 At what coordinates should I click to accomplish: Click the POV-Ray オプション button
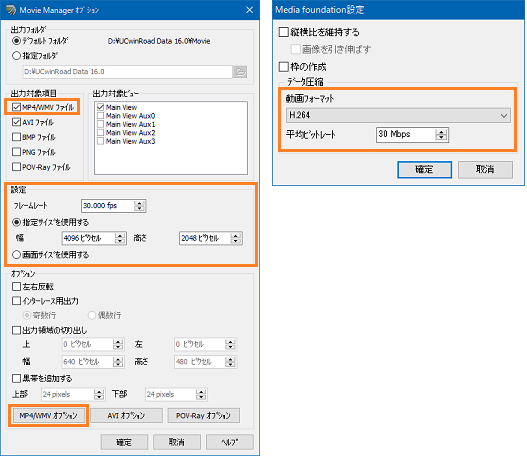point(203,416)
